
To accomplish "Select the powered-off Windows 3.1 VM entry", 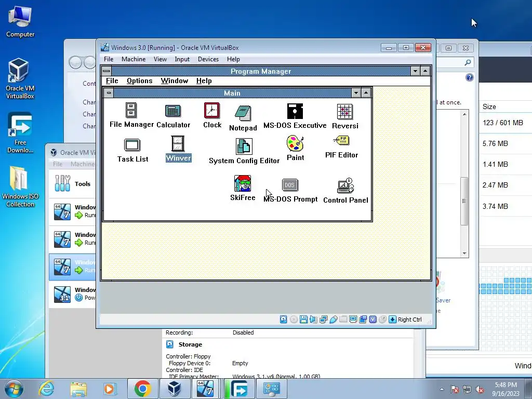I will click(x=73, y=294).
